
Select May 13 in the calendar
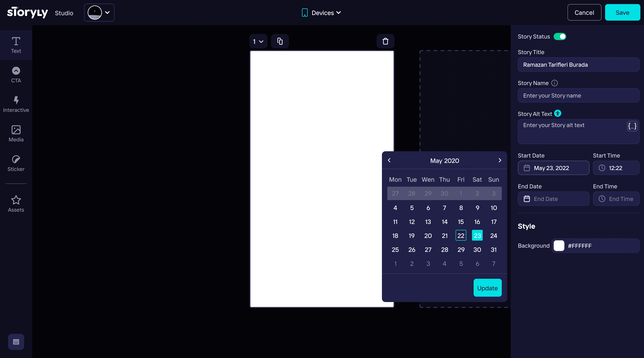click(x=428, y=222)
